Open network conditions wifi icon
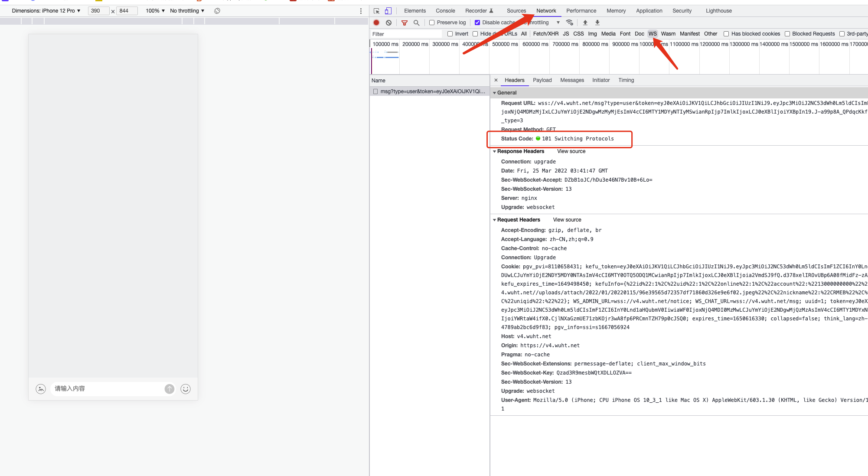This screenshot has height=476, width=868. pyautogui.click(x=570, y=23)
